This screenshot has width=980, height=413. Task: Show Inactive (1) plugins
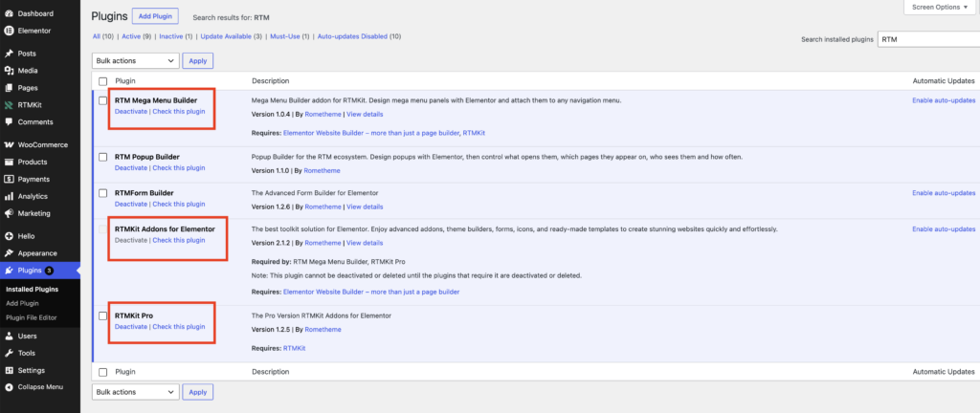point(176,37)
